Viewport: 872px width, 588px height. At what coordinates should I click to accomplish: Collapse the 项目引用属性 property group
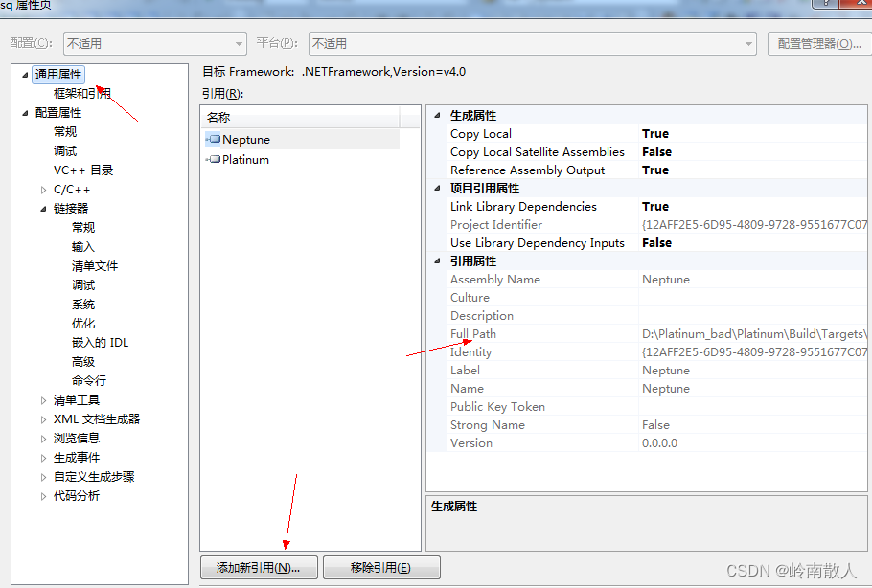click(x=437, y=188)
